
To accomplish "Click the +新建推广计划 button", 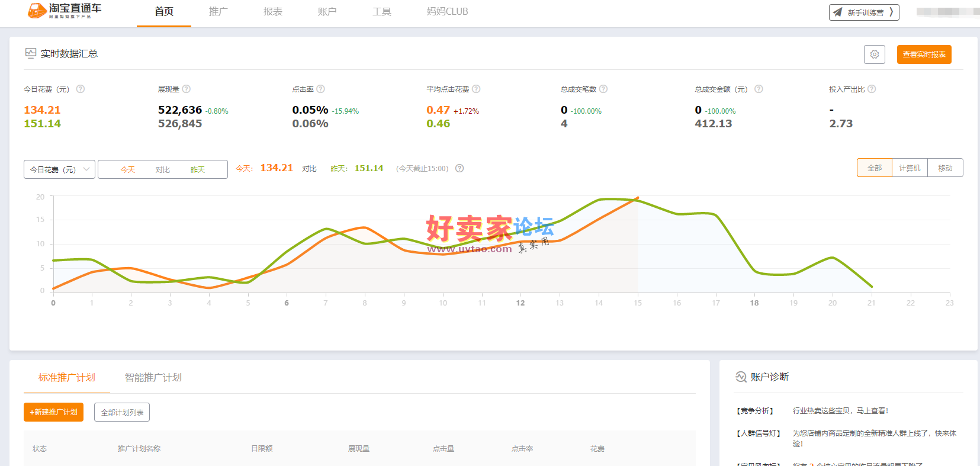I will (x=53, y=412).
